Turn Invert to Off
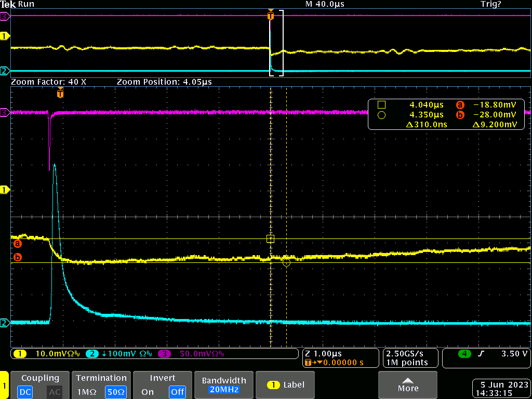The image size is (532, 399). (178, 392)
